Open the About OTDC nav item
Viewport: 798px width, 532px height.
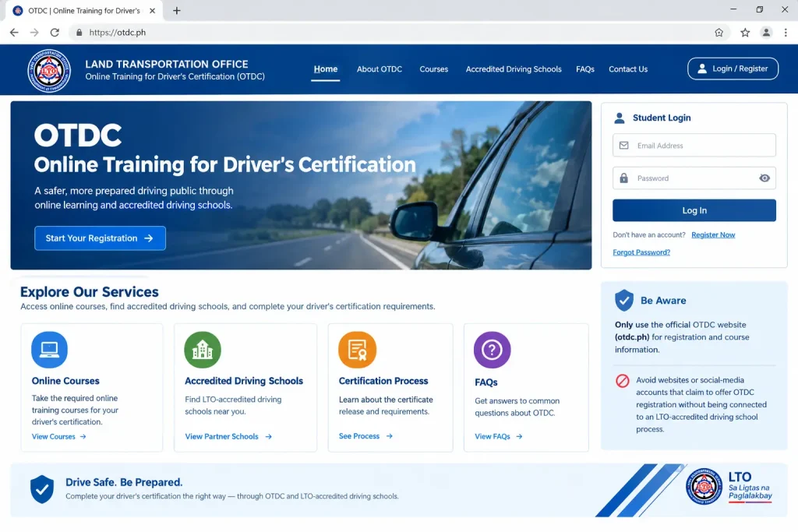tap(380, 69)
